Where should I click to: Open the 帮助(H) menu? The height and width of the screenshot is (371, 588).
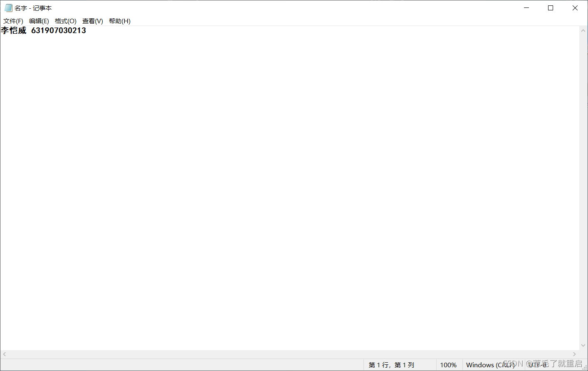pos(120,21)
